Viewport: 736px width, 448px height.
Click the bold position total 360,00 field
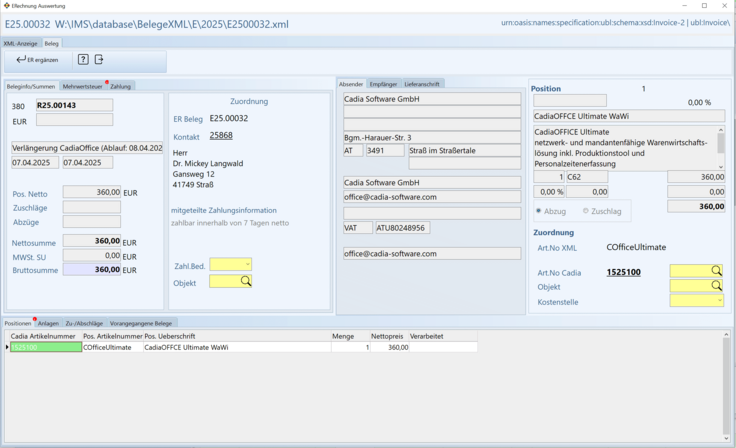[696, 206]
